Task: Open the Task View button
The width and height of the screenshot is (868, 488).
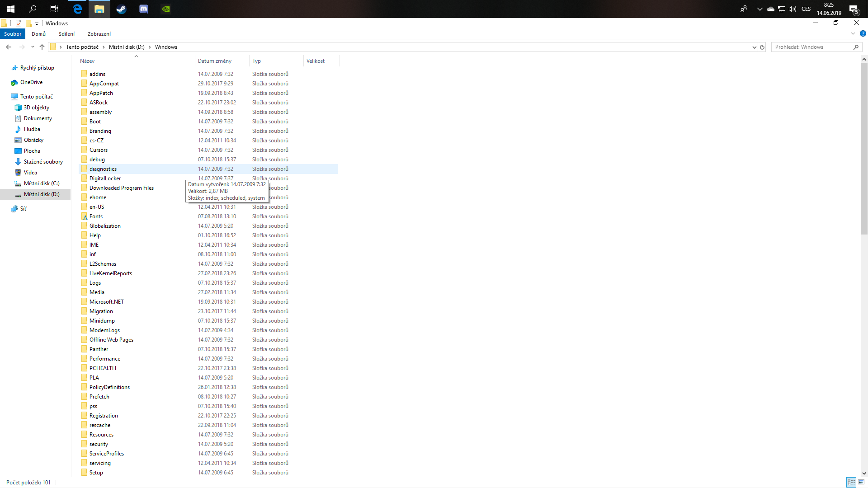Action: [x=54, y=9]
